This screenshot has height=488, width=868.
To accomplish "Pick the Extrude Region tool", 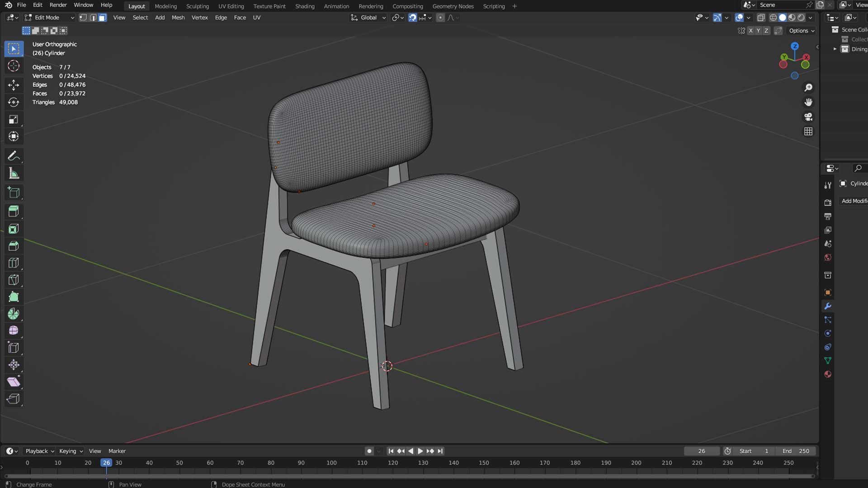I will (14, 211).
